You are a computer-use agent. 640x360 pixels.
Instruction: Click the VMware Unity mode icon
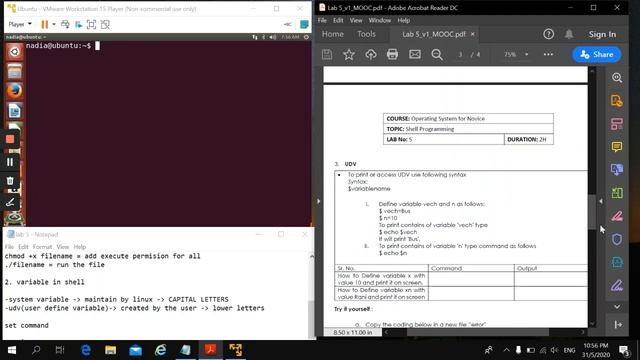pyautogui.click(x=105, y=24)
